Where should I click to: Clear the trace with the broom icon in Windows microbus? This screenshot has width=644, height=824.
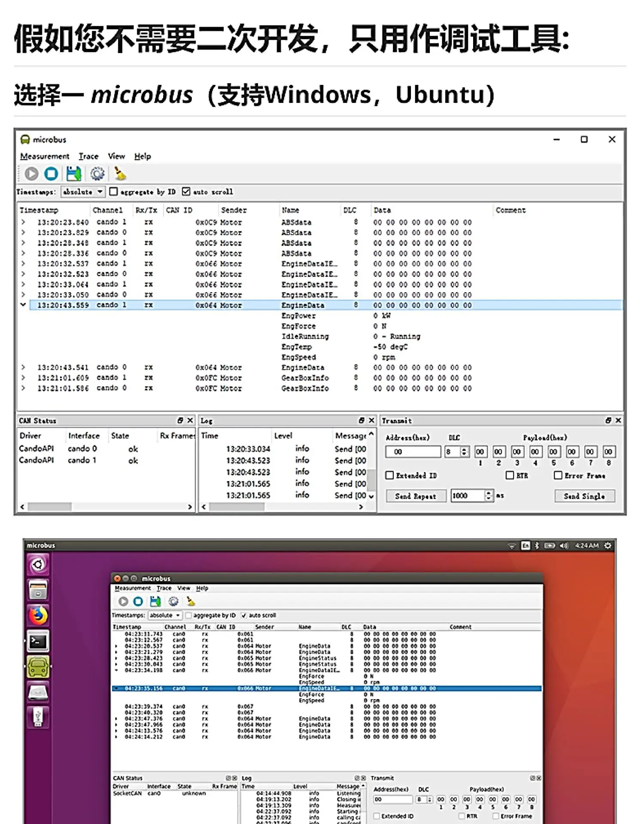point(120,174)
